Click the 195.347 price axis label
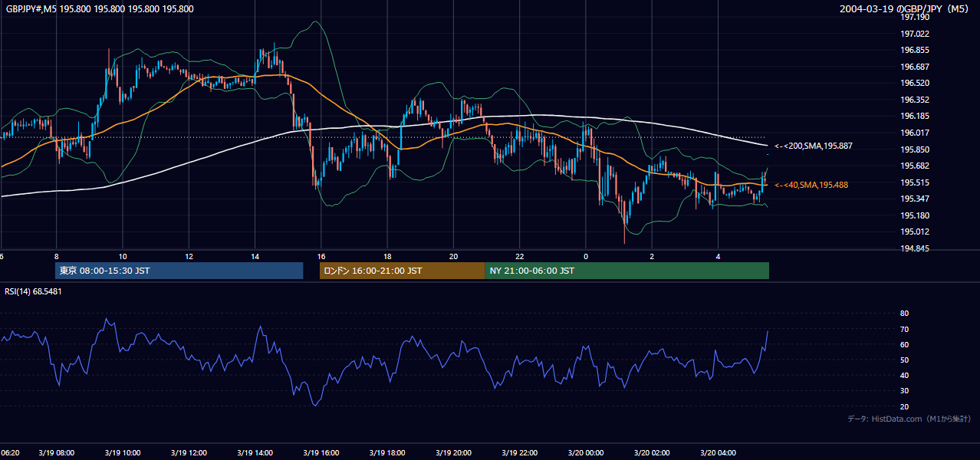The image size is (980, 460). tap(915, 199)
